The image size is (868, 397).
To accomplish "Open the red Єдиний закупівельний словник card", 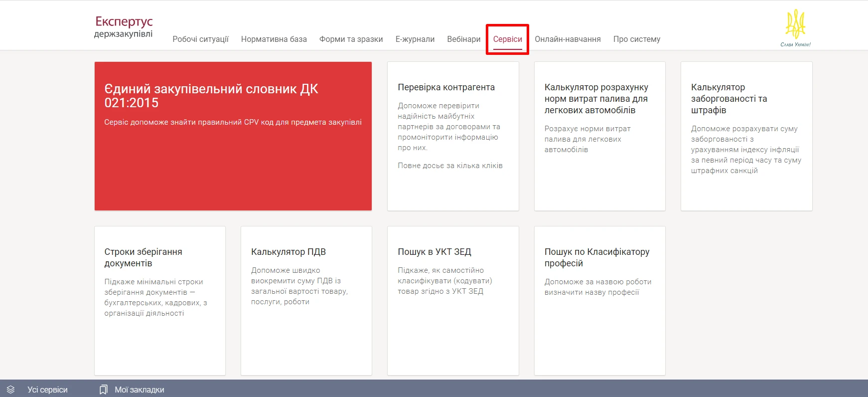I will click(x=233, y=136).
